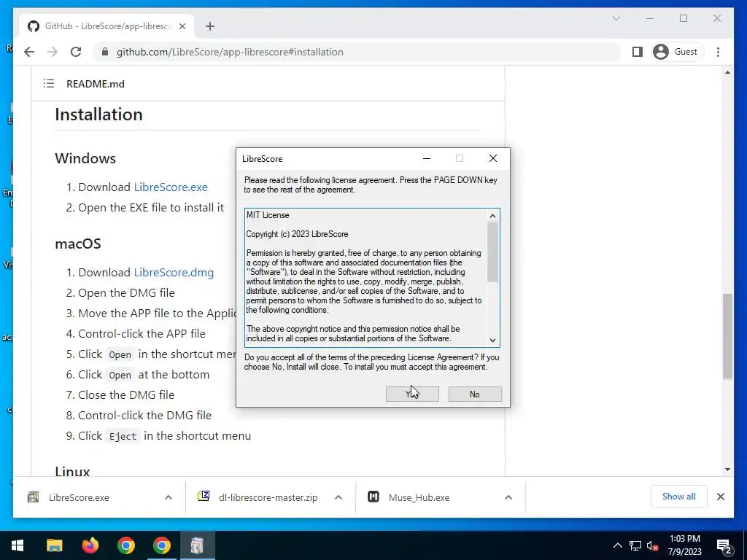This screenshot has width=747, height=560.
Task: Click the Installation heading
Action: point(98,114)
